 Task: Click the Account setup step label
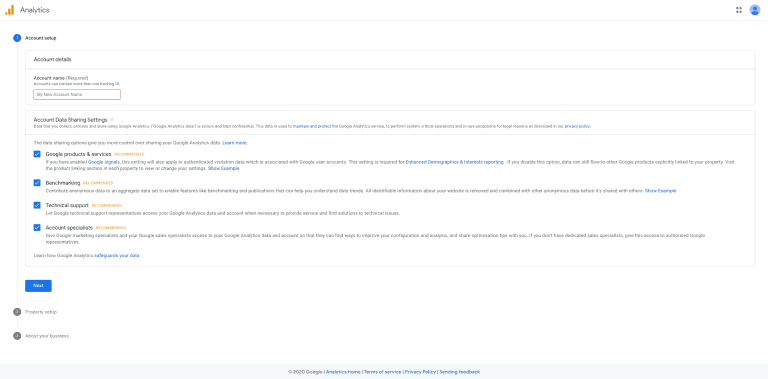(41, 38)
